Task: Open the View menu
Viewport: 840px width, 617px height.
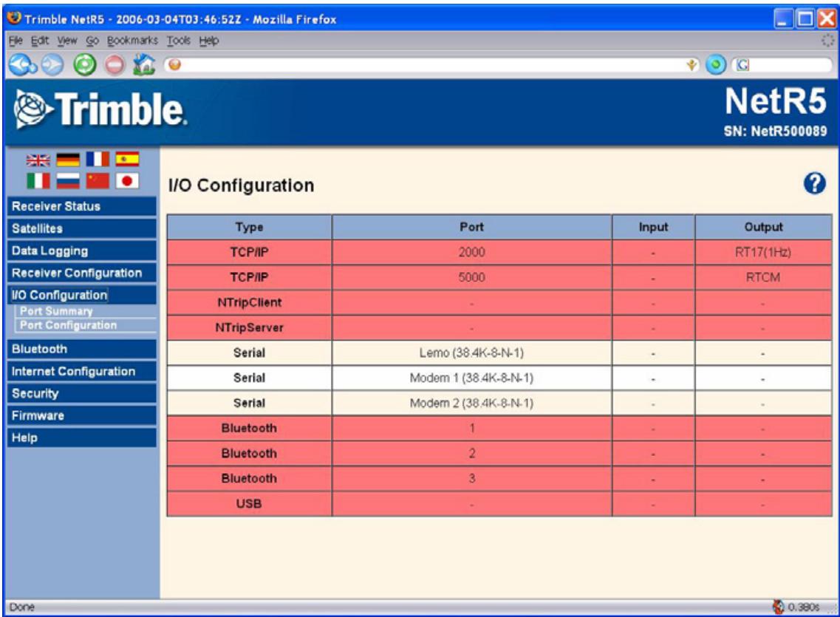Action: click(67, 41)
